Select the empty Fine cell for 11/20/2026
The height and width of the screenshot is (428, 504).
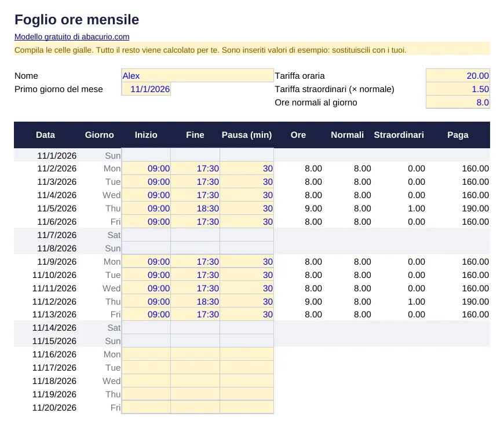coord(195,407)
